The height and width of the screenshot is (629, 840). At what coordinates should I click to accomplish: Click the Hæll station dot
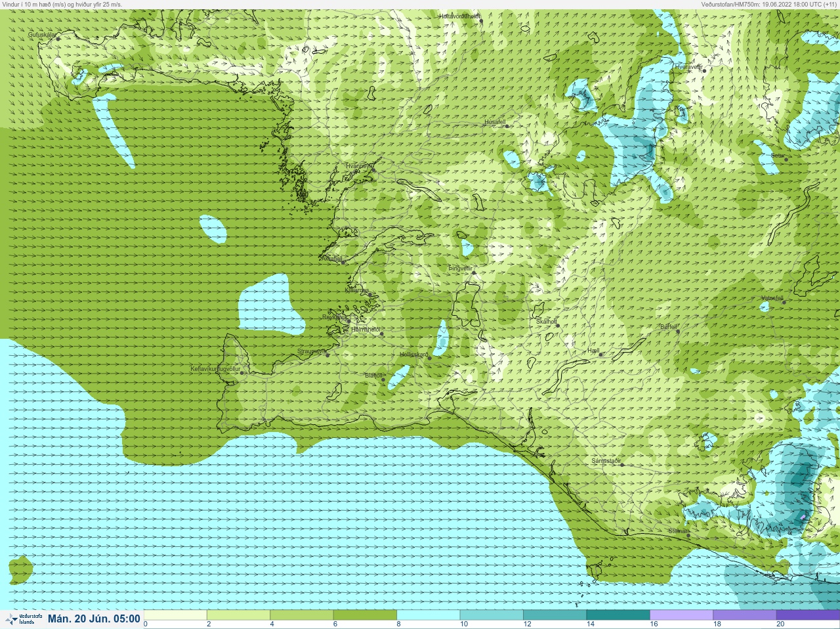click(x=601, y=355)
